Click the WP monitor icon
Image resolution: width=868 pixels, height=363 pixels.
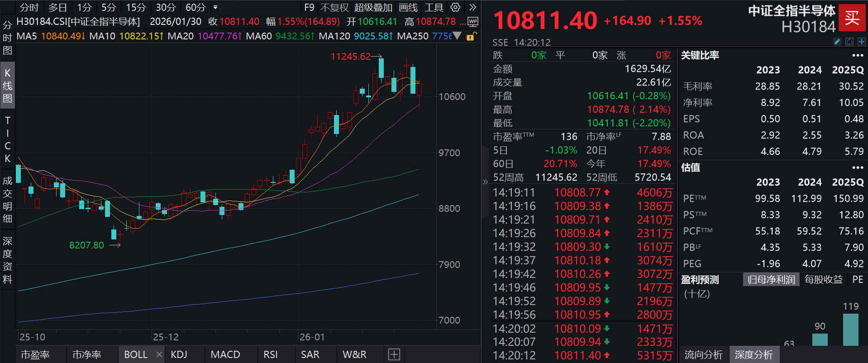pos(473,22)
